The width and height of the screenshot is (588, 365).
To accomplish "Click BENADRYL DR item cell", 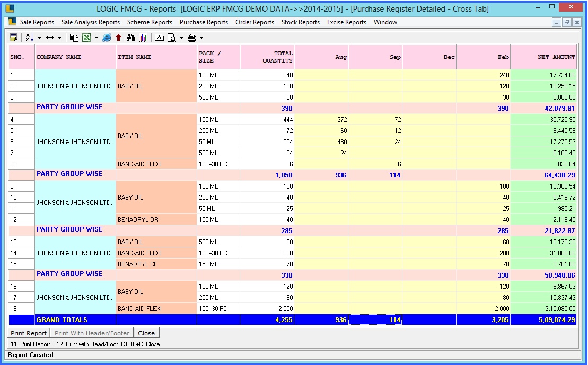I will point(156,220).
